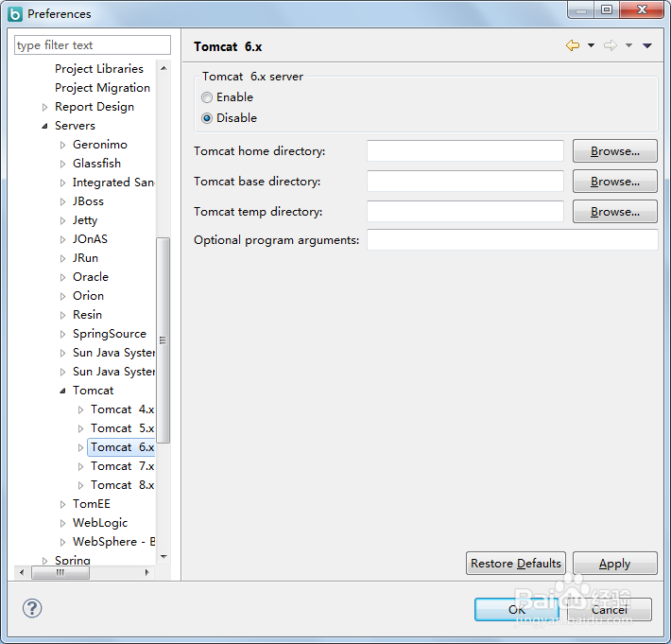Expand the WebSphere server node
Viewport: 671px width, 644px height.
point(63,542)
